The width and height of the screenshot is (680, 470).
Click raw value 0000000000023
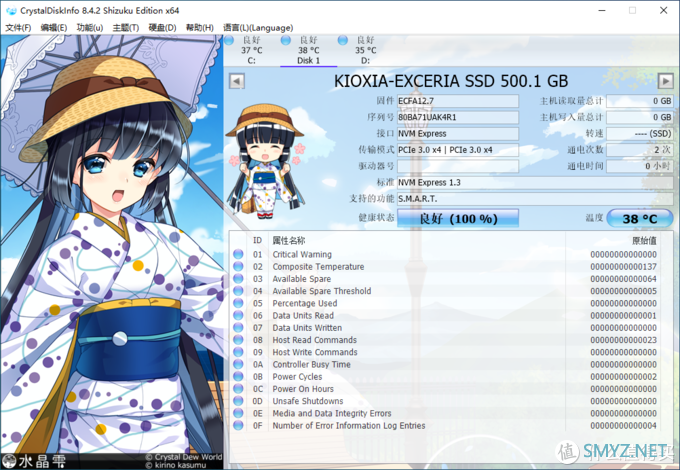click(x=624, y=340)
